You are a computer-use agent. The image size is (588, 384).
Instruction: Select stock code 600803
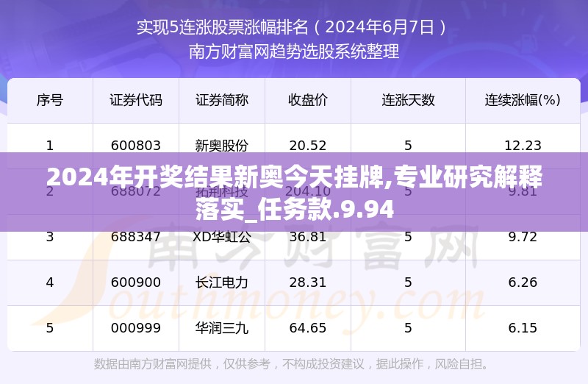pyautogui.click(x=136, y=146)
